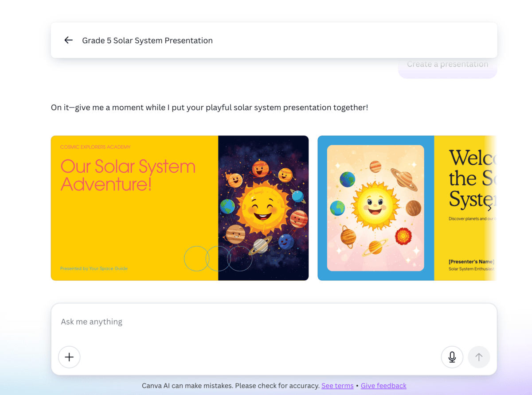This screenshot has width=532, height=395.
Task: Use the plus icon to add media
Action: point(69,357)
